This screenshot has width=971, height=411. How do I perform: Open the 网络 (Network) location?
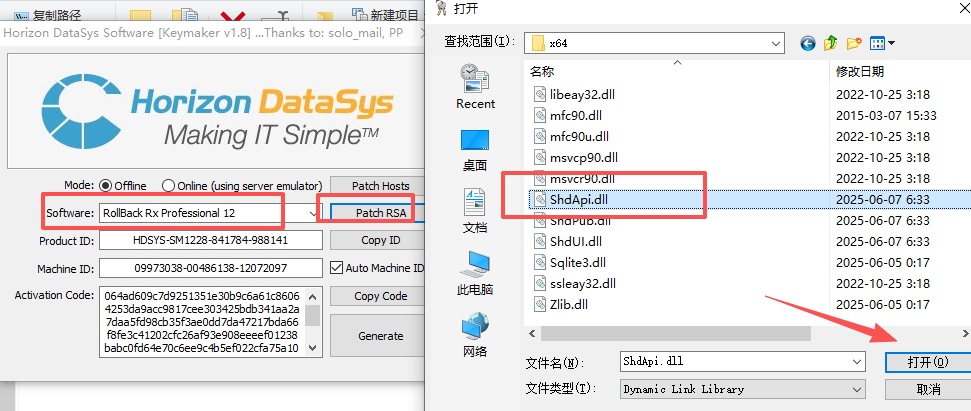[x=475, y=334]
